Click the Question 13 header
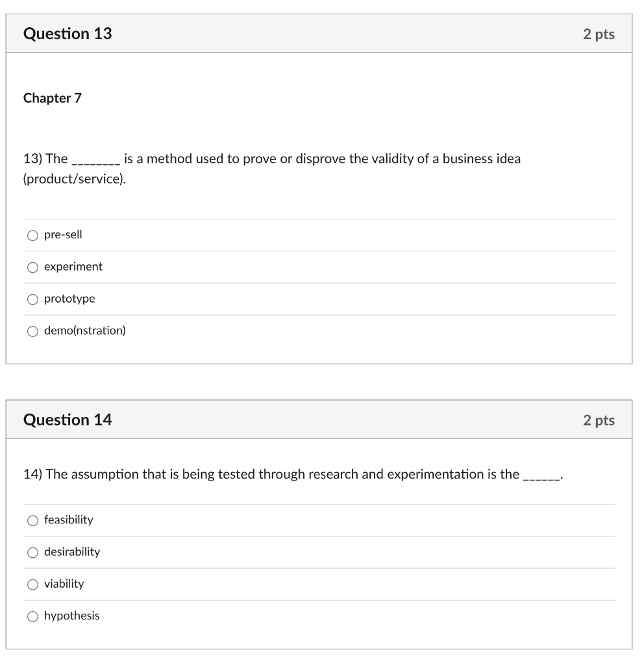Image resolution: width=644 pixels, height=665 pixels. [67, 33]
